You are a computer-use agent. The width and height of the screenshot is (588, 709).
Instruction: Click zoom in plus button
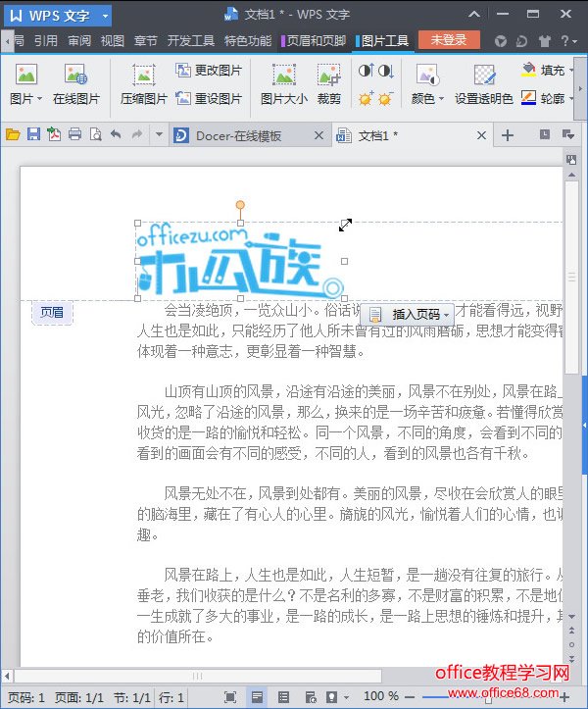point(564,697)
